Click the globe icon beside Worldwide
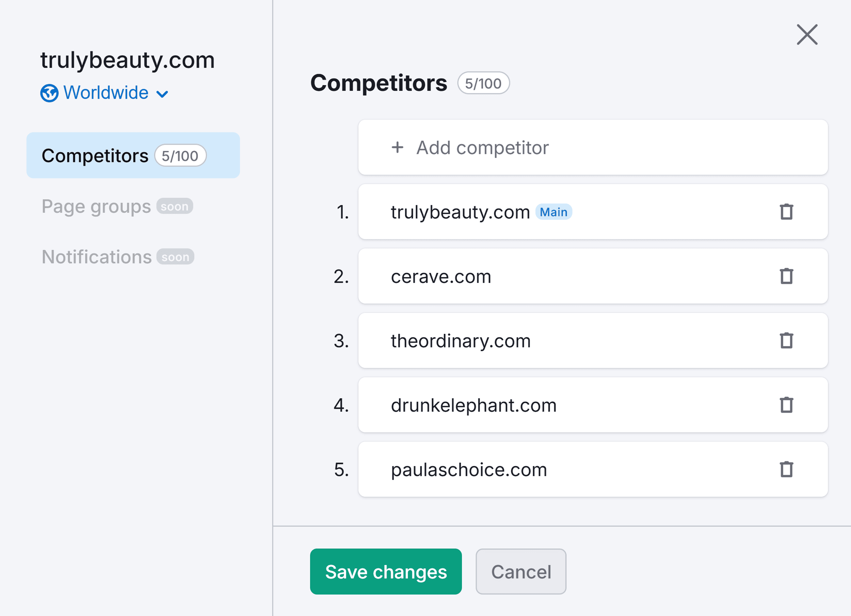The image size is (851, 616). point(50,93)
